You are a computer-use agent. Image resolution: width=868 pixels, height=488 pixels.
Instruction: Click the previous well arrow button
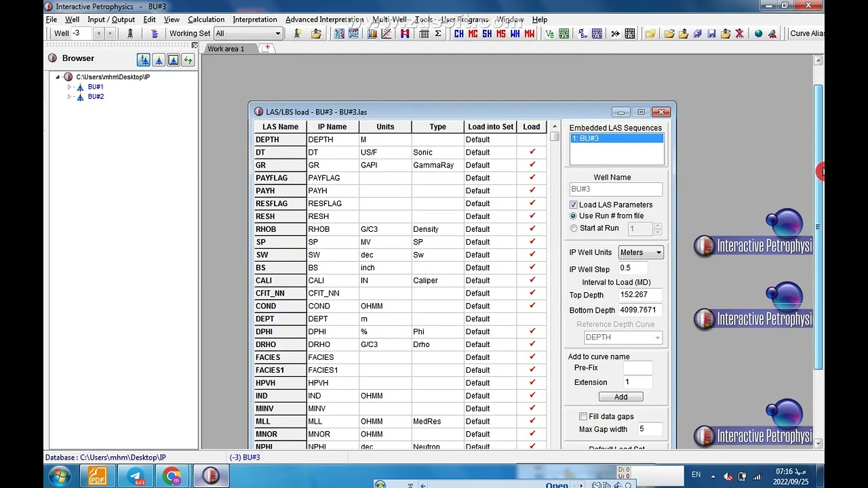[x=98, y=33]
